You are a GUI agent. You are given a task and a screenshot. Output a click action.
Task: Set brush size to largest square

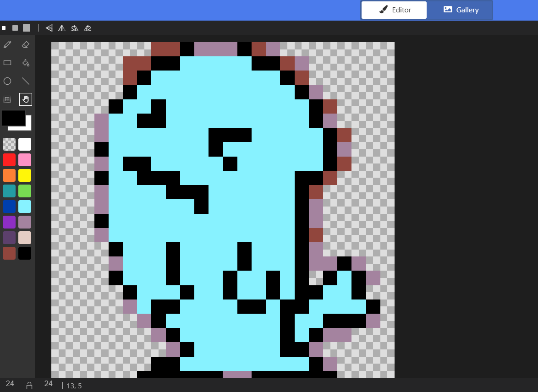(27, 28)
